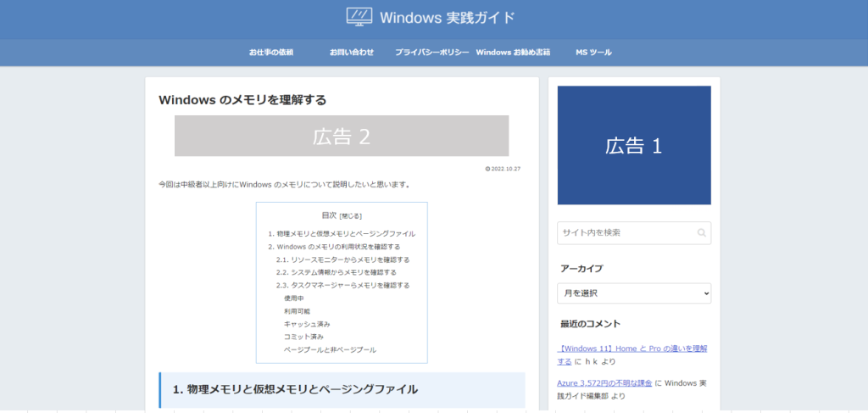
Task: Click the date text 2022.10.27
Action: pos(505,169)
